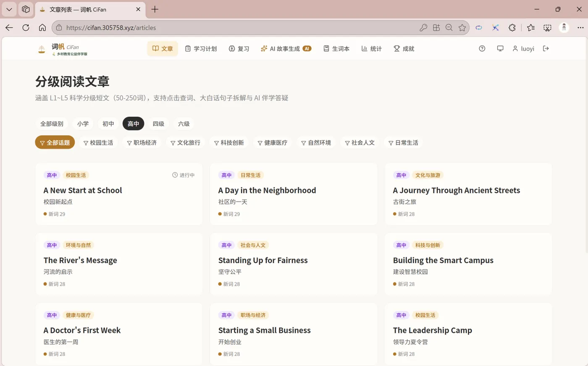Viewport: 588px width, 366px height.
Task: Open a new browser tab
Action: coord(155,9)
